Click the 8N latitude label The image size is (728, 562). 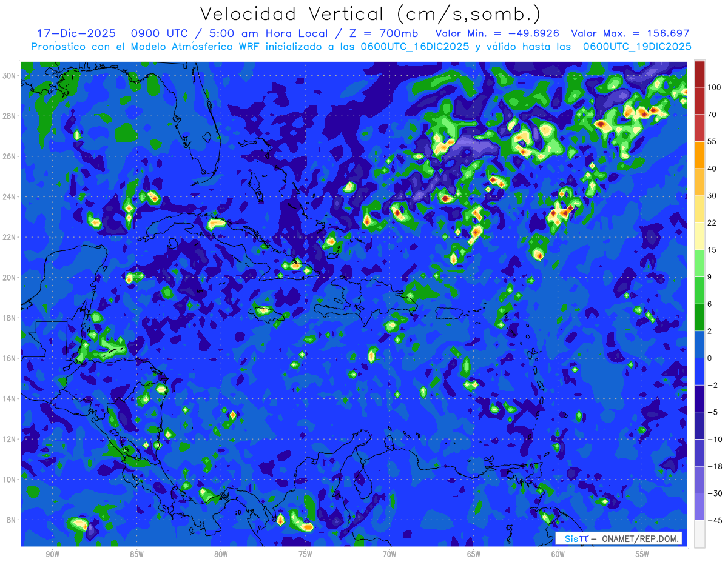point(12,520)
